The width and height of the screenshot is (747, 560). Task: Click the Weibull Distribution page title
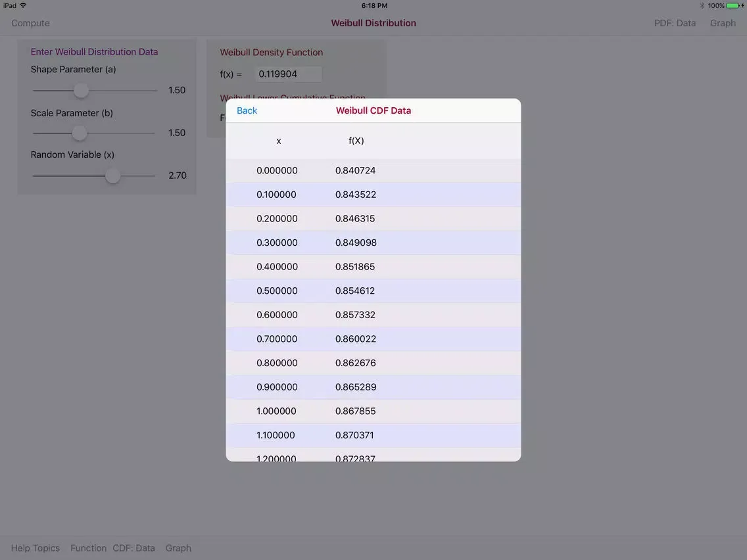tap(373, 23)
